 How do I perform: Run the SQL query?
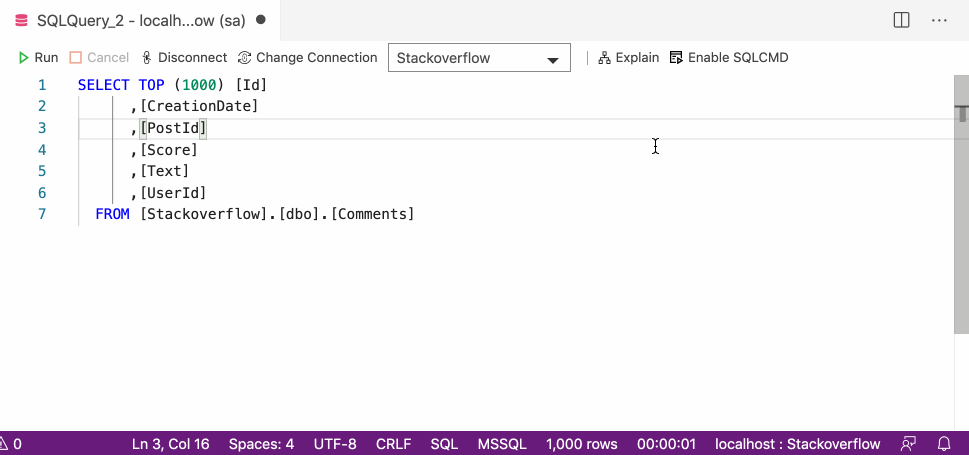38,58
